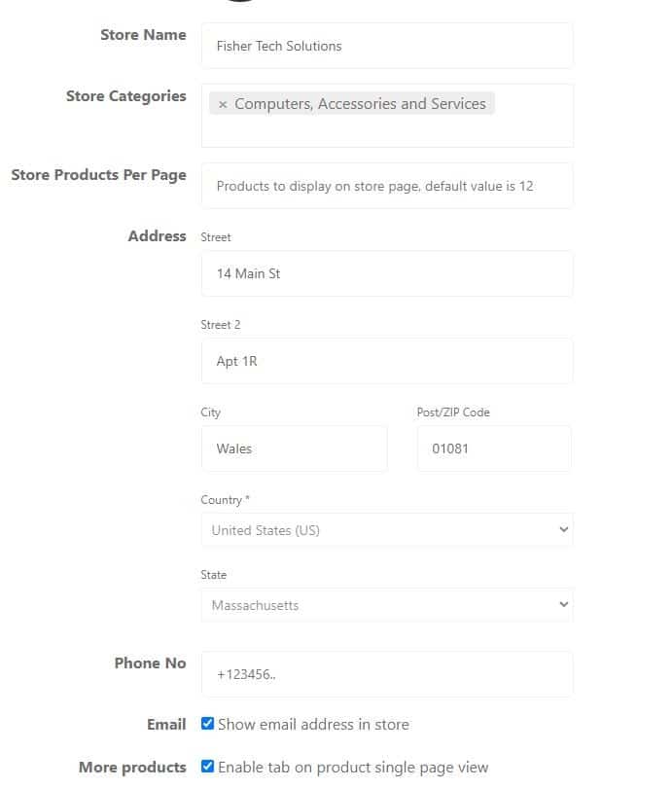Image resolution: width=672 pixels, height=788 pixels.
Task: Click the Street 2 field with Apt 1R
Action: pyautogui.click(x=387, y=361)
